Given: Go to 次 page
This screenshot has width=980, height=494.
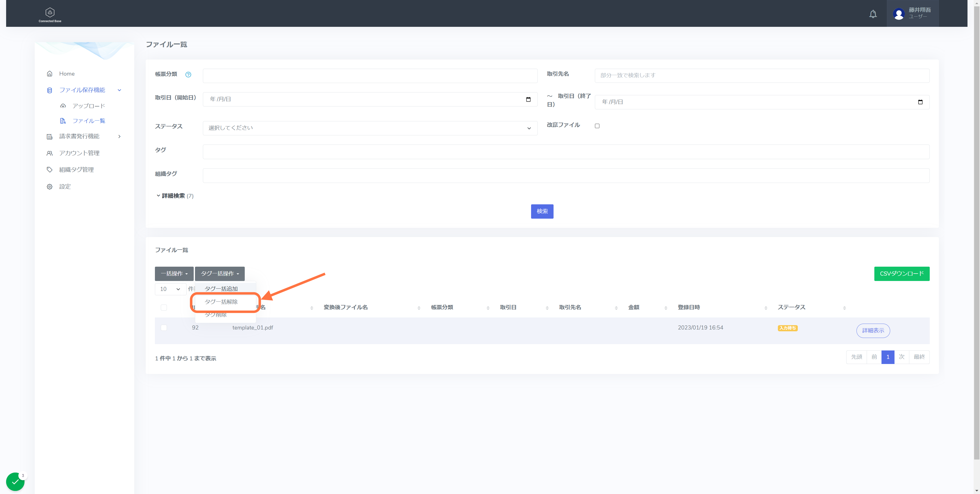Looking at the screenshot, I should [901, 357].
